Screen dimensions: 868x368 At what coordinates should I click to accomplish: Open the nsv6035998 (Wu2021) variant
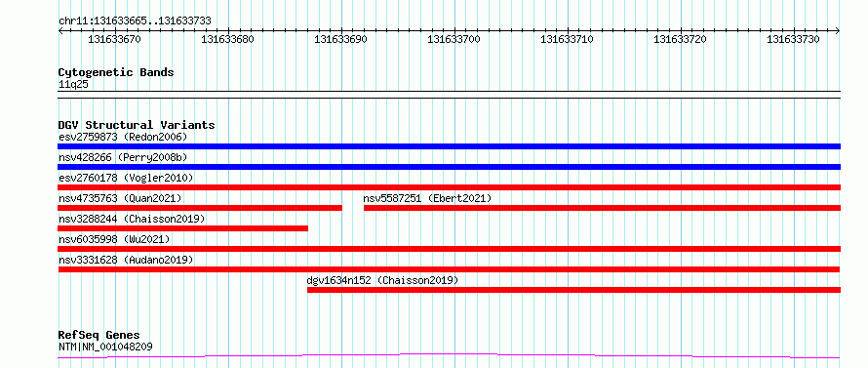point(114,239)
